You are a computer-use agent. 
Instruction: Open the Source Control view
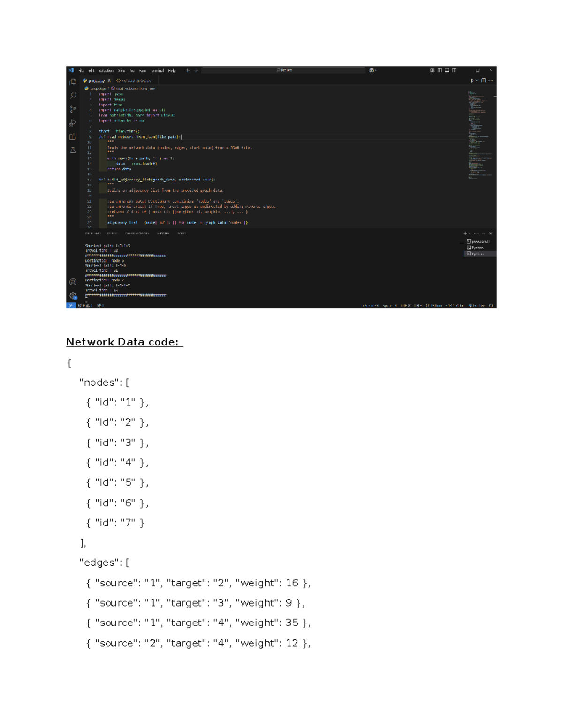(73, 109)
